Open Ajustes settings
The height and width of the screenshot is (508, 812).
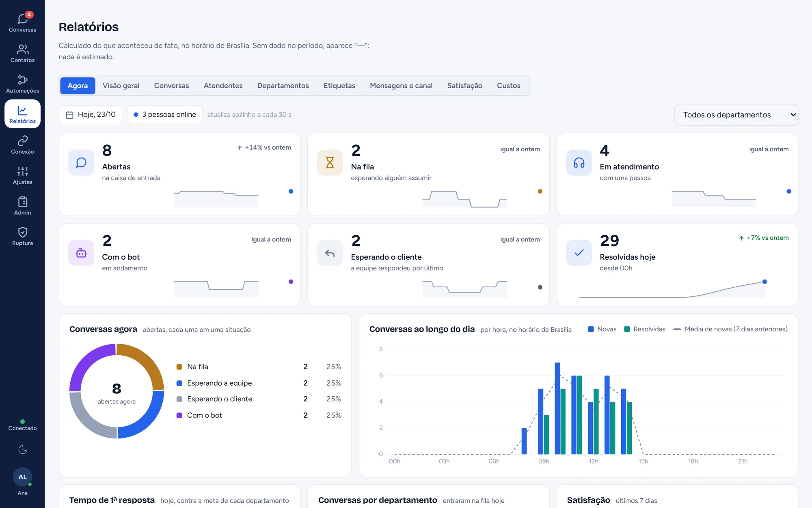22,175
